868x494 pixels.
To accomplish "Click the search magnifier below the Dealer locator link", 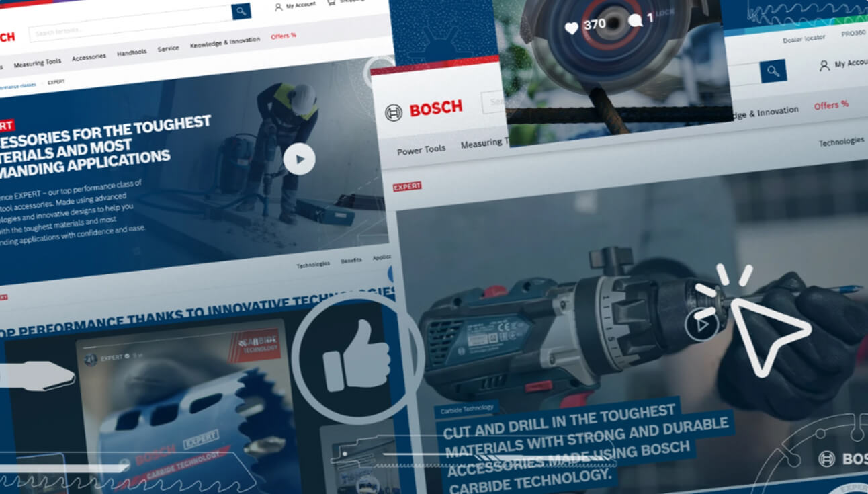I will tap(773, 71).
